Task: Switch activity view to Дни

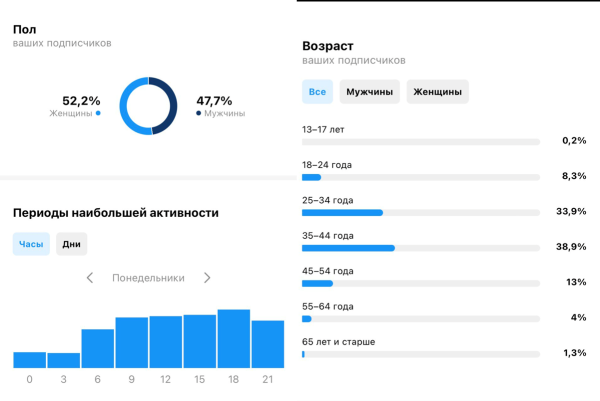Action: [72, 244]
